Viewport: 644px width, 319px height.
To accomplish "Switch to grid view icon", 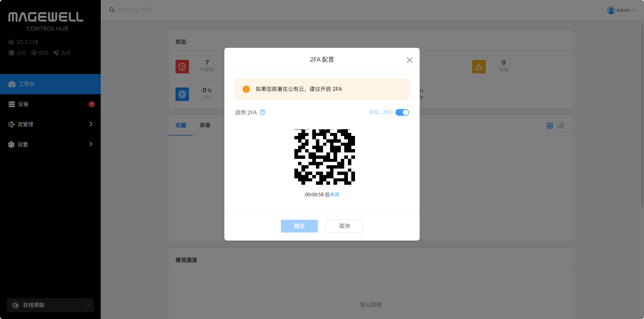I will tap(550, 126).
